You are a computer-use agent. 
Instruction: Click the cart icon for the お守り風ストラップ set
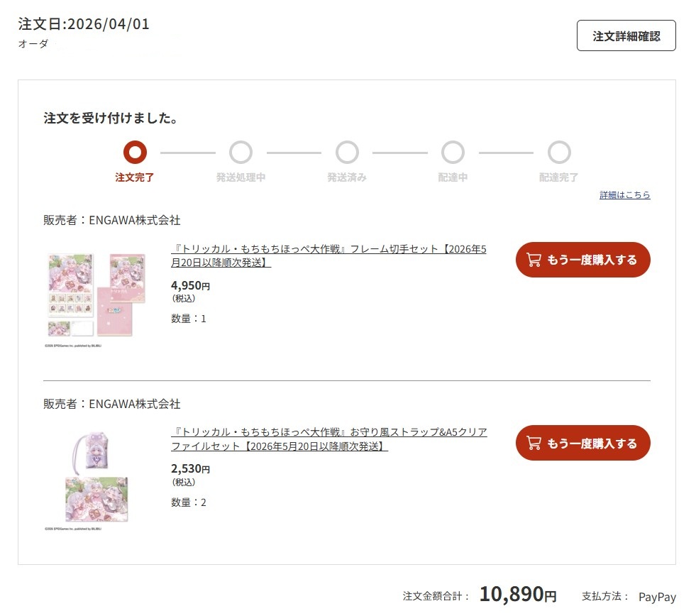click(534, 444)
